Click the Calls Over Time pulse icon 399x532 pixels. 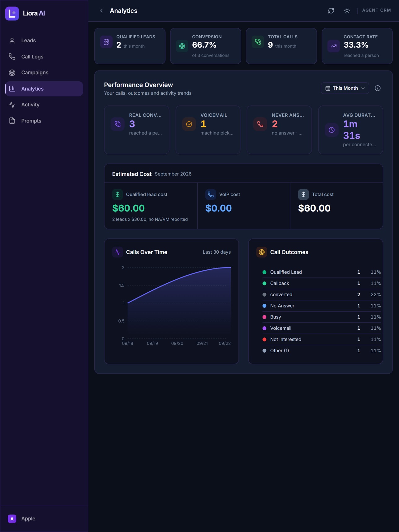pyautogui.click(x=118, y=252)
